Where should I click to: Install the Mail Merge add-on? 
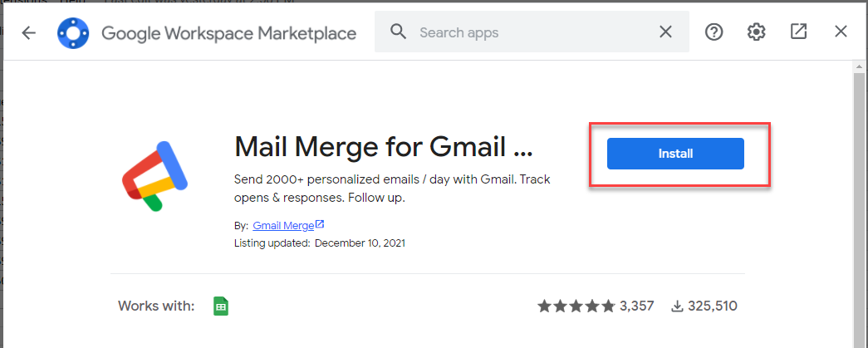tap(675, 154)
